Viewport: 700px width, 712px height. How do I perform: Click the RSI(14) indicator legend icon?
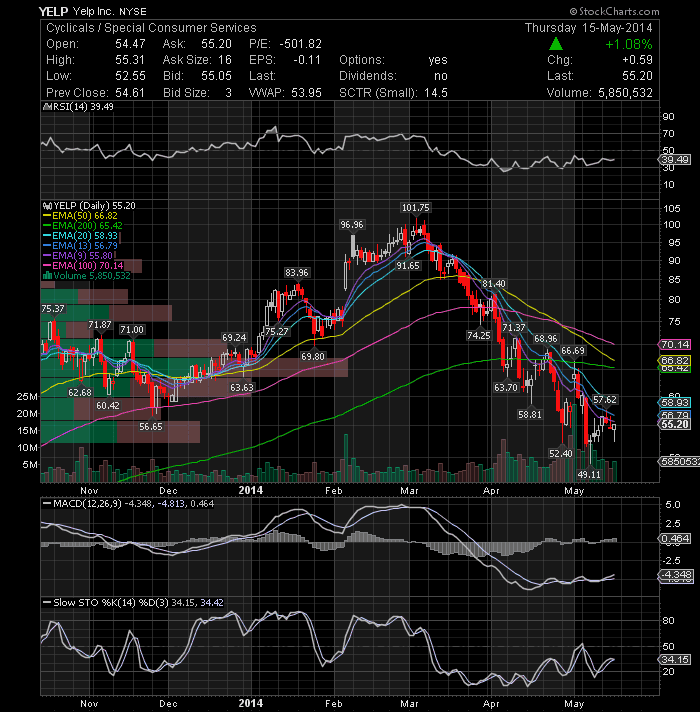pos(47,107)
